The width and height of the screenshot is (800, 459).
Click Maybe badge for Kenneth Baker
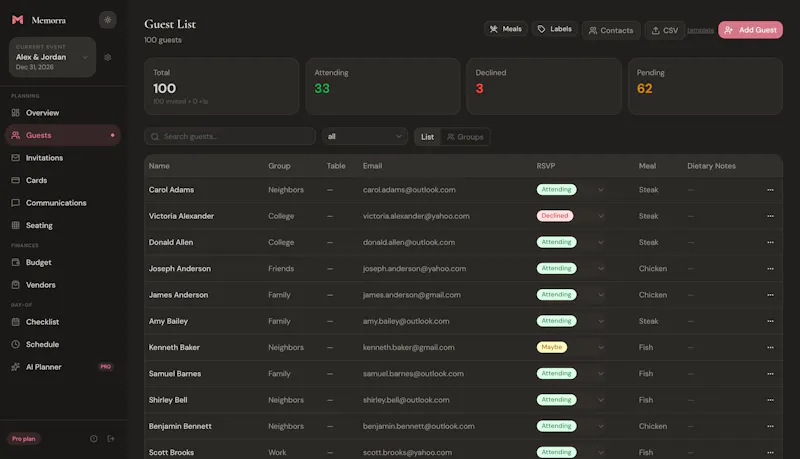pos(552,347)
